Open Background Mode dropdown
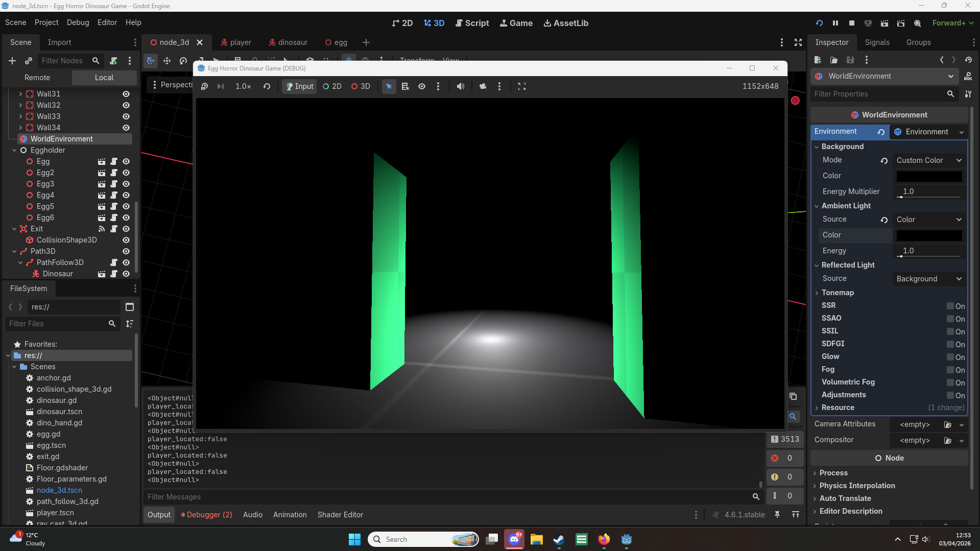This screenshot has width=980, height=551. (x=928, y=160)
